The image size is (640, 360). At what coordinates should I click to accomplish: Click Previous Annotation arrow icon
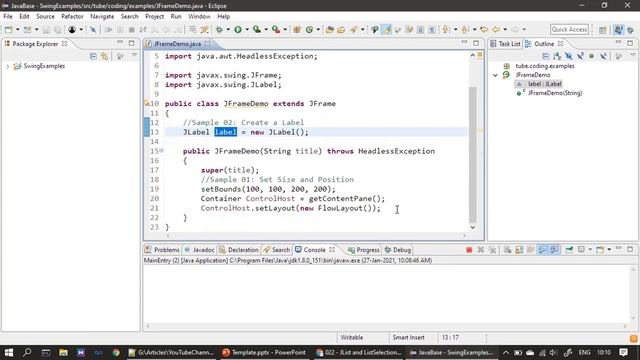(x=465, y=29)
